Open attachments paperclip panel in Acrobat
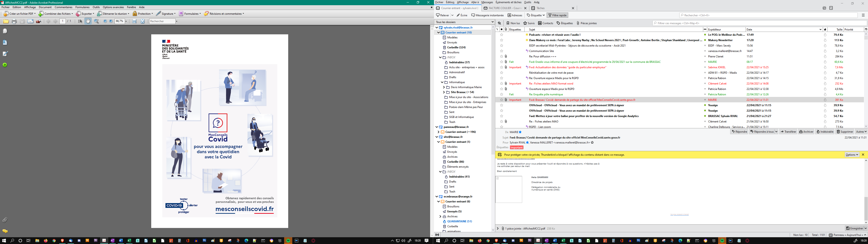The width and height of the screenshot is (868, 244). click(x=5, y=220)
